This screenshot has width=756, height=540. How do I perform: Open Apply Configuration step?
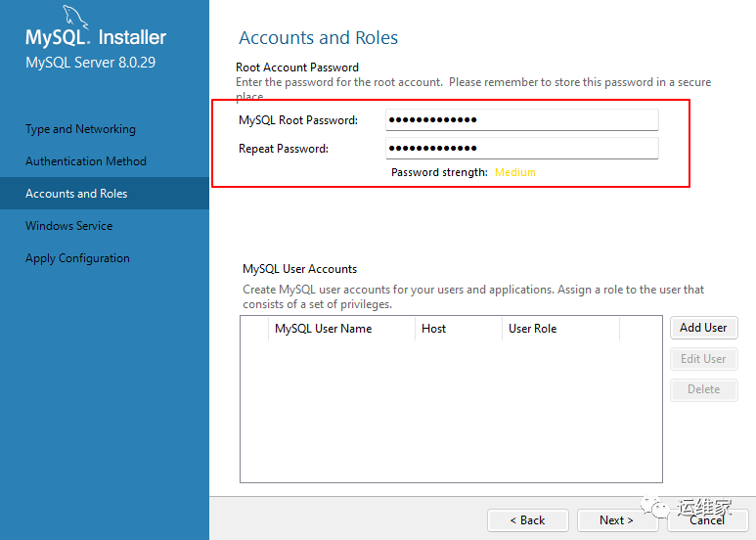tap(77, 258)
